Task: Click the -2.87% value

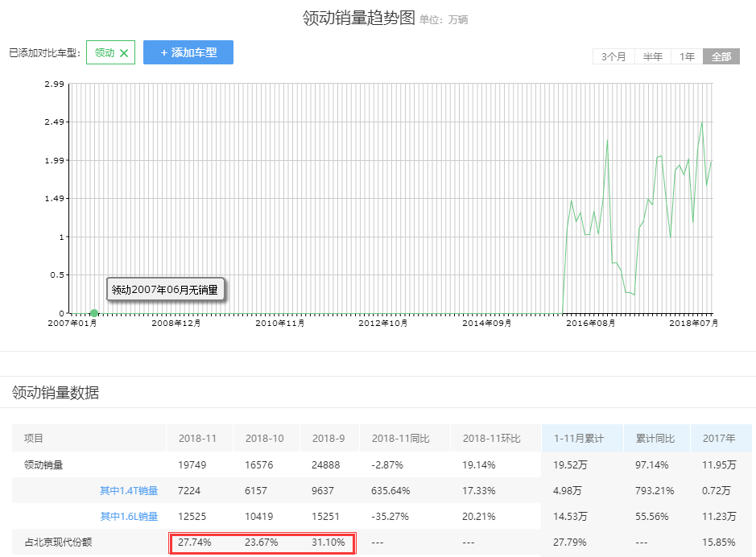Action: 387,465
